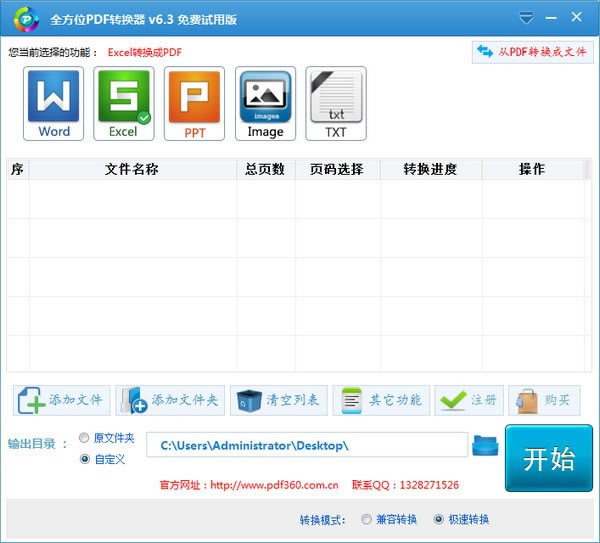Select the PPT conversion icon
The width and height of the screenshot is (600, 543).
tap(194, 104)
